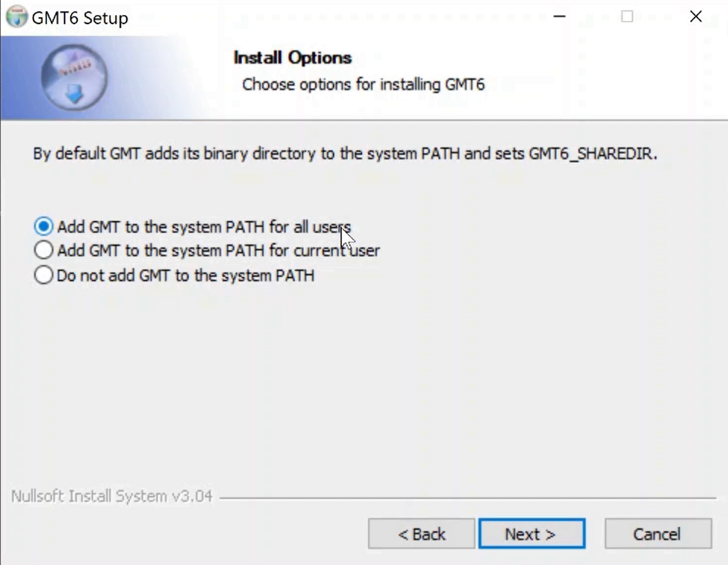The image size is (728, 565).
Task: Click 'Choose options for installing GMT6' subtitle
Action: click(363, 85)
